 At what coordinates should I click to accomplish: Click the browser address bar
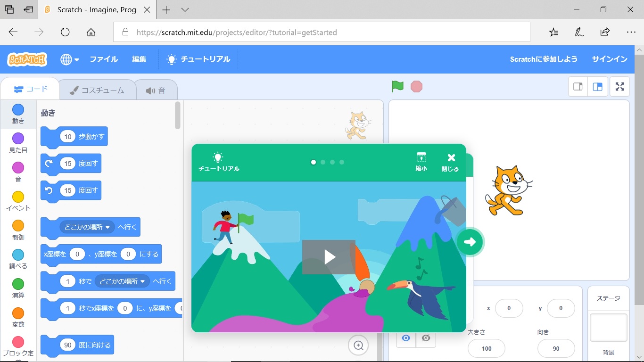pyautogui.click(x=322, y=33)
